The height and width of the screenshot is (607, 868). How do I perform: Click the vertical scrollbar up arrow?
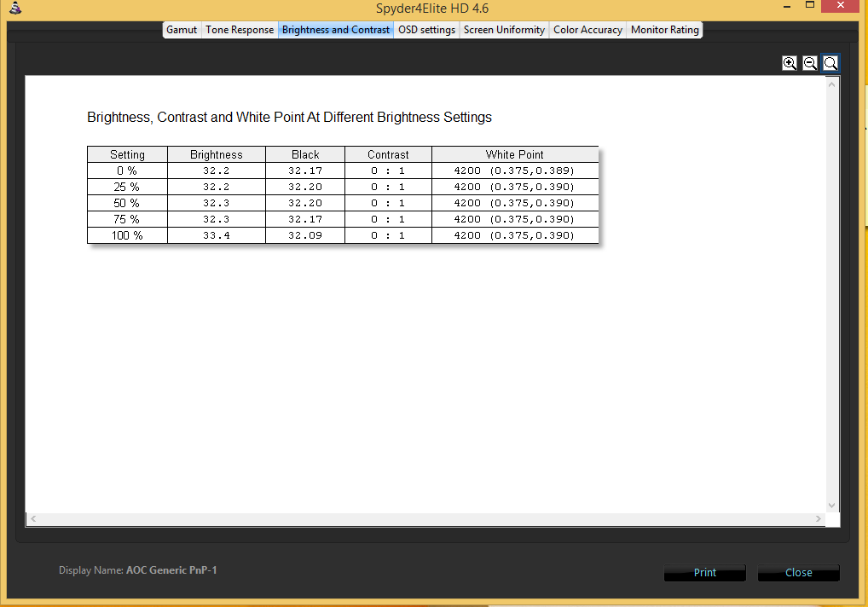pyautogui.click(x=831, y=84)
